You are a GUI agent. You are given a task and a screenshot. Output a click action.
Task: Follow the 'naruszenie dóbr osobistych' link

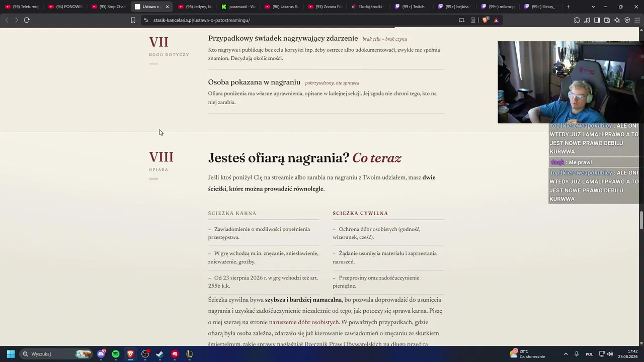tap(304, 322)
